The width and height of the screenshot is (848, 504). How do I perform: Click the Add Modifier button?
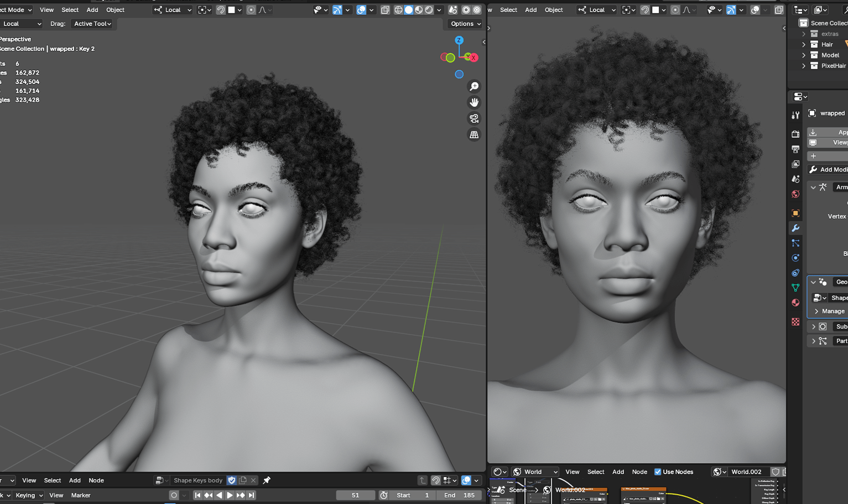(x=833, y=169)
